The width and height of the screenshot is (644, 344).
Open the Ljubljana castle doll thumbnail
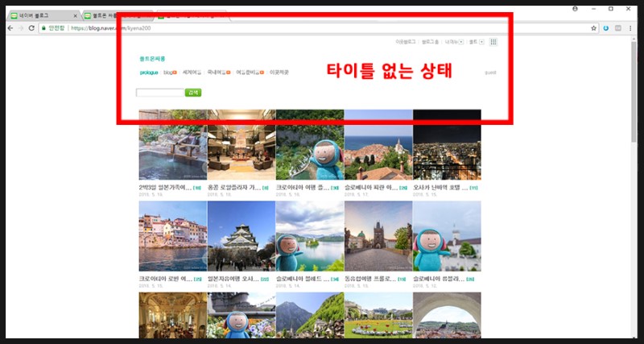(x=447, y=236)
